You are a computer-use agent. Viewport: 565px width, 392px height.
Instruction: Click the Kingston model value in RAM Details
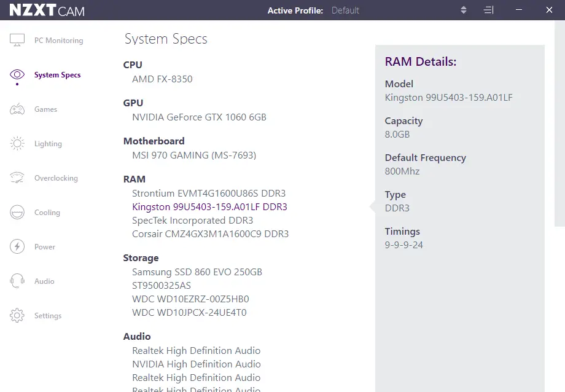pyautogui.click(x=448, y=98)
